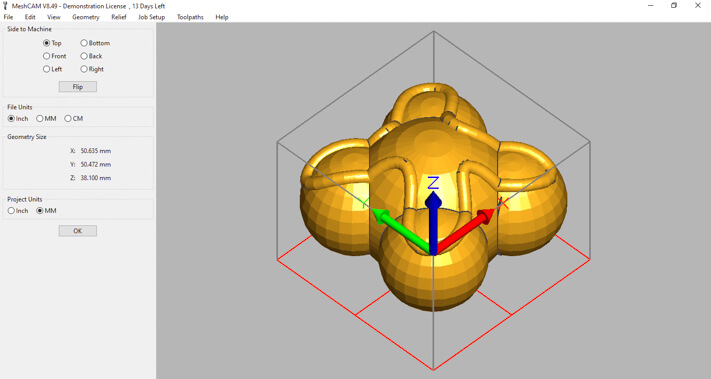Select the Left side radio button
The image size is (711, 379).
click(53, 69)
